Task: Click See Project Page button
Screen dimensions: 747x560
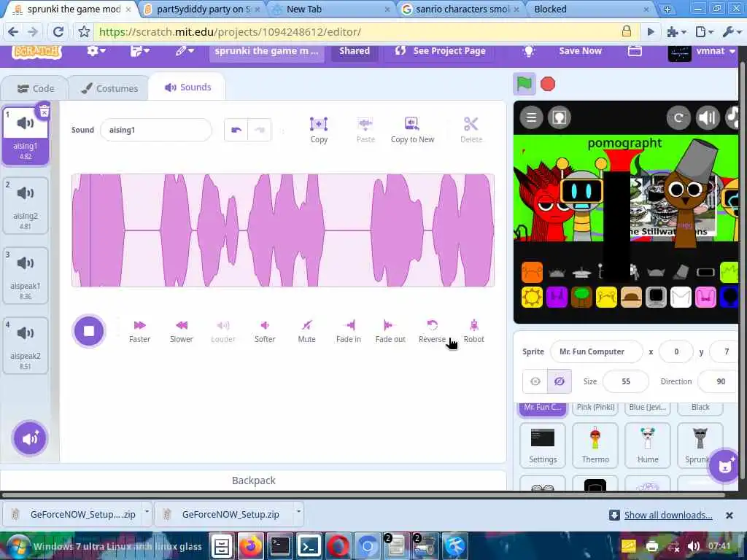Action: [440, 51]
